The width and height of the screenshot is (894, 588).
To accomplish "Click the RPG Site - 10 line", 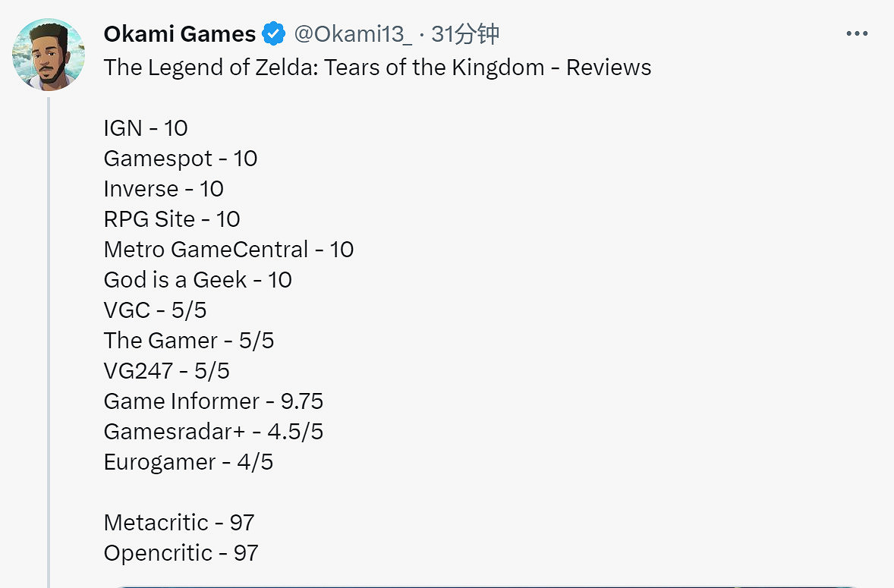I will click(x=172, y=219).
